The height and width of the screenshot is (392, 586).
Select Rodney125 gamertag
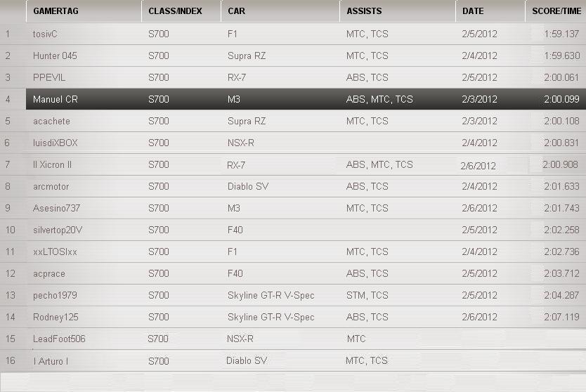pos(56,317)
